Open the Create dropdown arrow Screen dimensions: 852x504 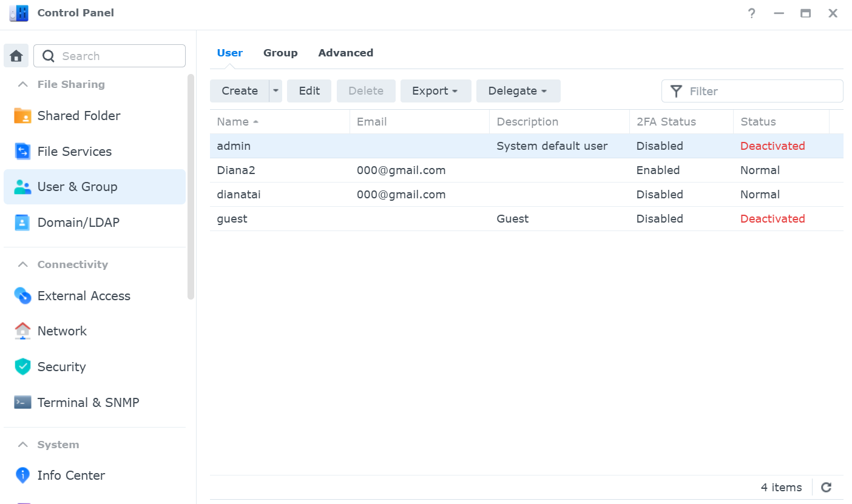tap(276, 91)
